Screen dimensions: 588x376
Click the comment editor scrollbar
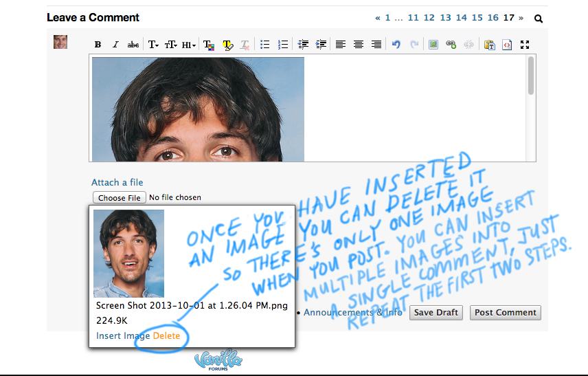coord(530,76)
